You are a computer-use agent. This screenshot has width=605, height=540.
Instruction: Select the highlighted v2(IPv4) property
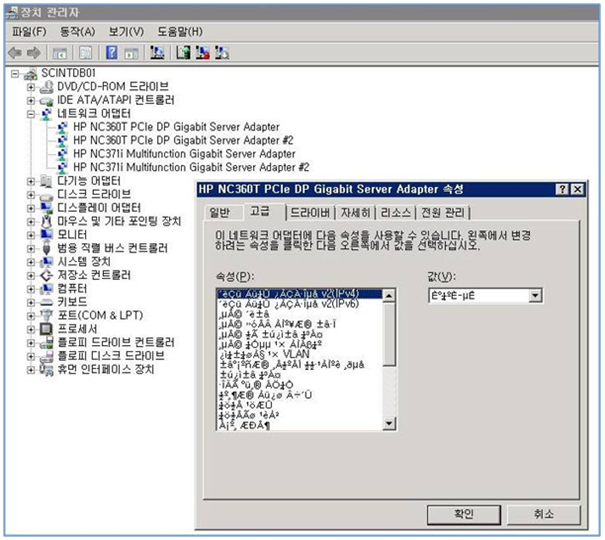tap(299, 294)
